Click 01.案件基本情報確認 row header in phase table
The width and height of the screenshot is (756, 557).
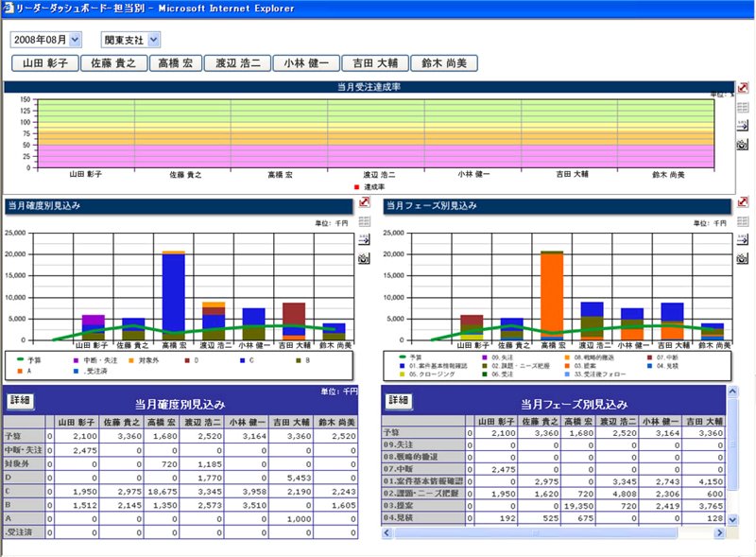click(x=423, y=480)
